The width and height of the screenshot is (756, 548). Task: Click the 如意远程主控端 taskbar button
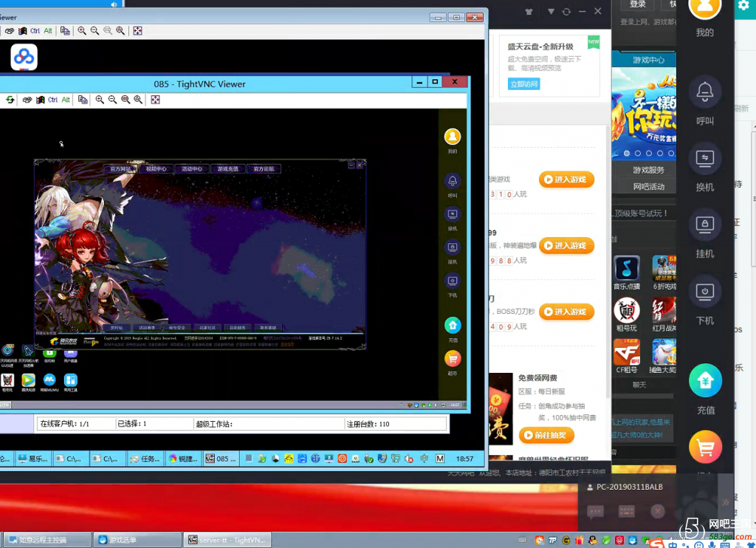tap(47, 540)
